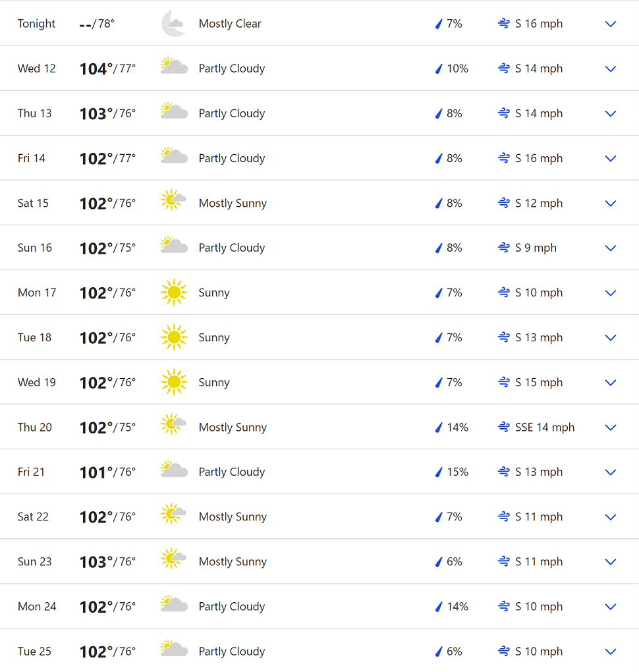Click the sun icon for Wed 19

[173, 382]
